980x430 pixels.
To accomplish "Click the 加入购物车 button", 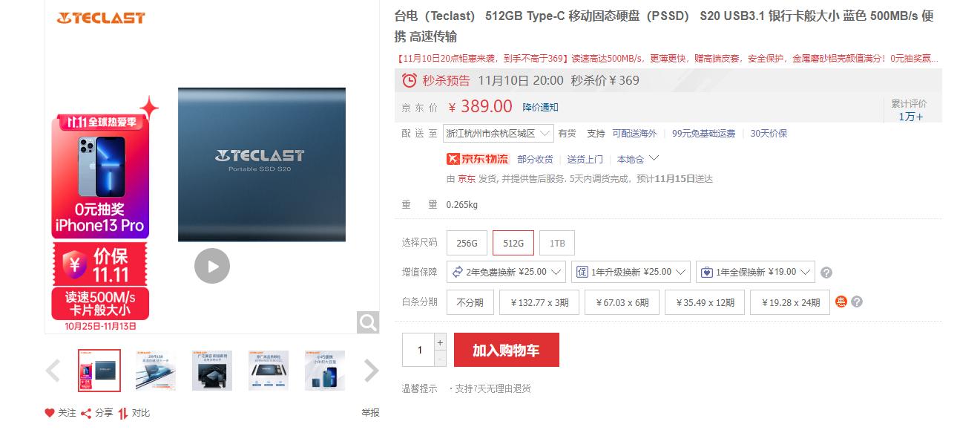I will click(507, 350).
